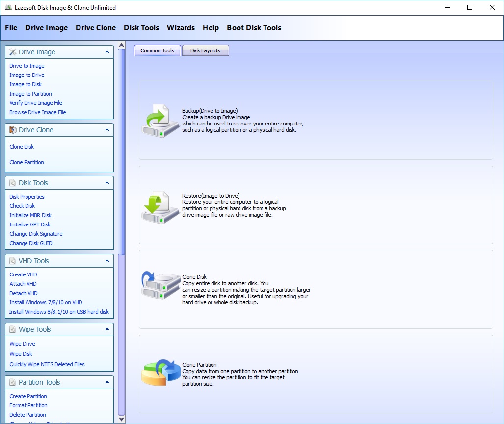This screenshot has width=504, height=424.
Task: Choose Change Disk Signature
Action: tap(36, 234)
